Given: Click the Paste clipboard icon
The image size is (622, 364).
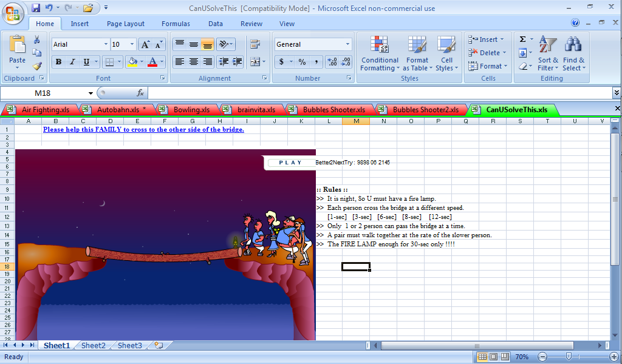Looking at the screenshot, I should click(x=17, y=45).
